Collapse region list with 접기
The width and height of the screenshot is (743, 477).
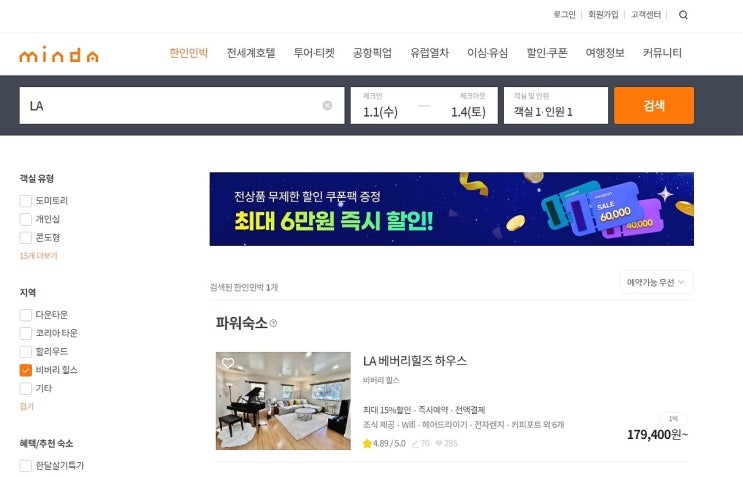pyautogui.click(x=27, y=406)
